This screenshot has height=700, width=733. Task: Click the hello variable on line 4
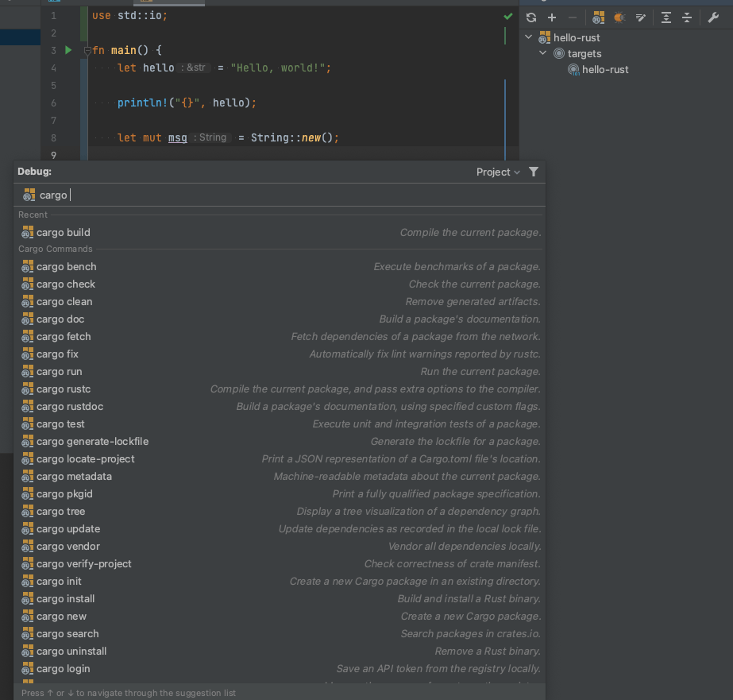(159, 68)
